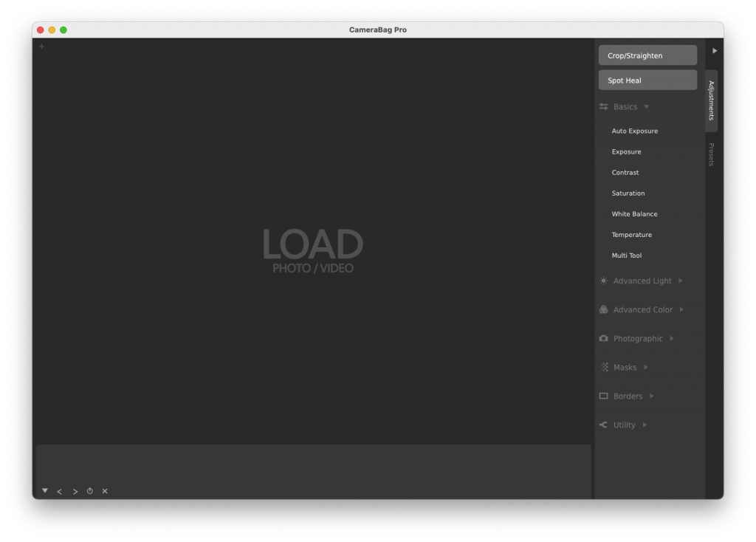Click the Advanced Light label
Screen dimensions: 756x542
(x=642, y=281)
